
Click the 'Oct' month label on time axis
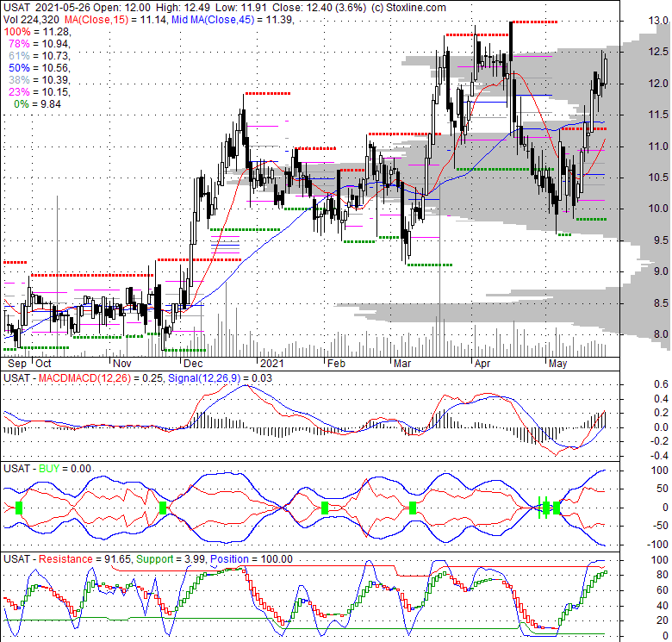(43, 364)
